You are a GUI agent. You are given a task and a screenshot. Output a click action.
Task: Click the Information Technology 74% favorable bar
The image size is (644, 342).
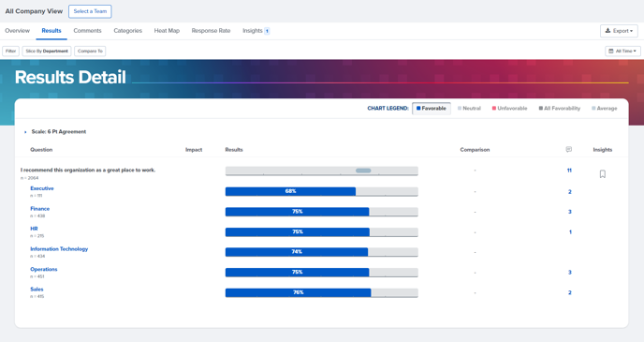(297, 252)
